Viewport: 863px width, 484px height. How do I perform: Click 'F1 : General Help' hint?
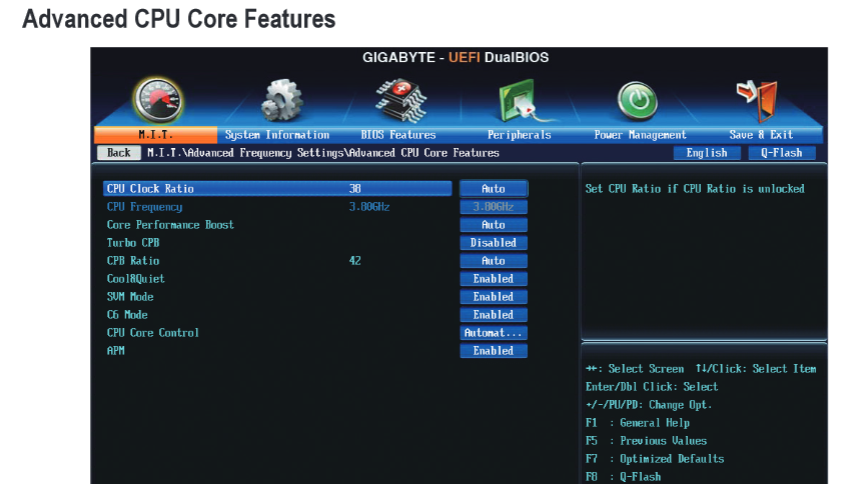click(637, 423)
